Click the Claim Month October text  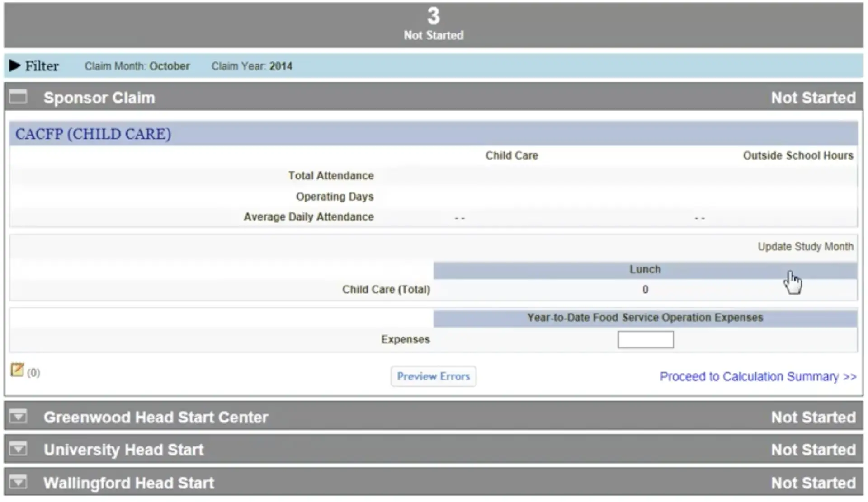pos(137,66)
